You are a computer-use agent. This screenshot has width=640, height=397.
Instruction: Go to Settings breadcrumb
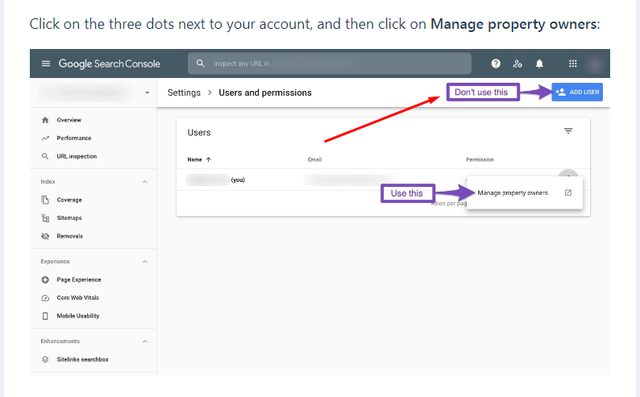point(184,93)
